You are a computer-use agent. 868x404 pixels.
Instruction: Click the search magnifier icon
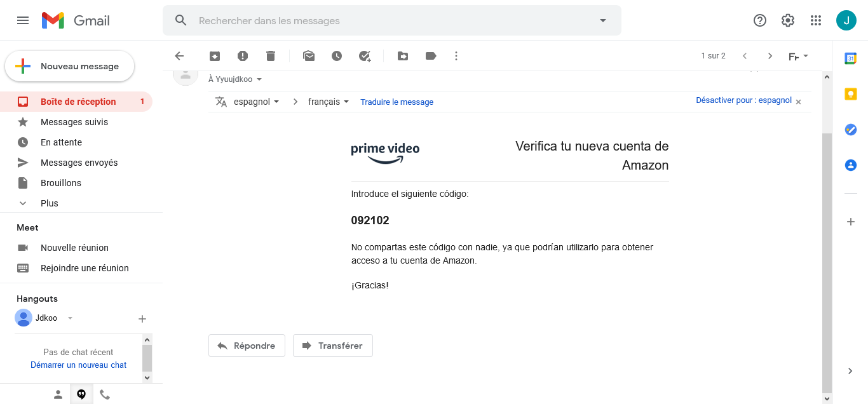pyautogui.click(x=181, y=20)
